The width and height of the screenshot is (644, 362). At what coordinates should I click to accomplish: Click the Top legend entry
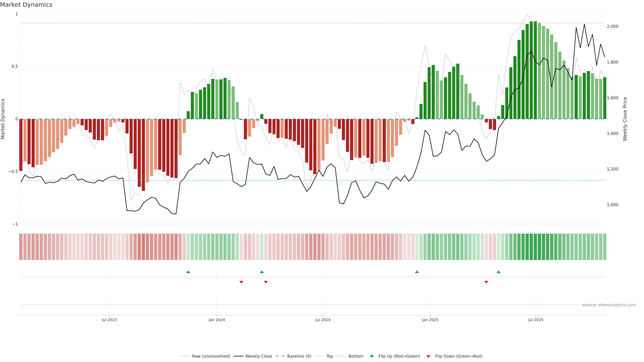pos(329,356)
